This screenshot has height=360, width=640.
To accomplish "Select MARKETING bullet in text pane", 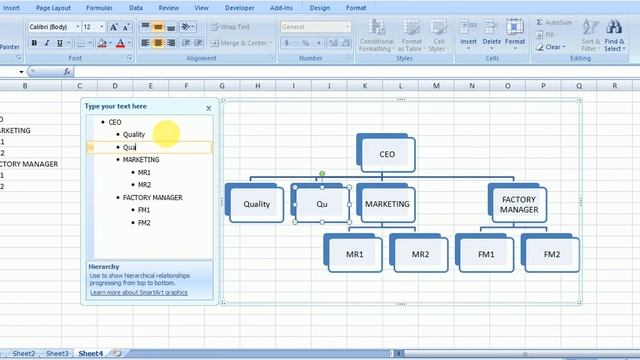I will [x=141, y=160].
